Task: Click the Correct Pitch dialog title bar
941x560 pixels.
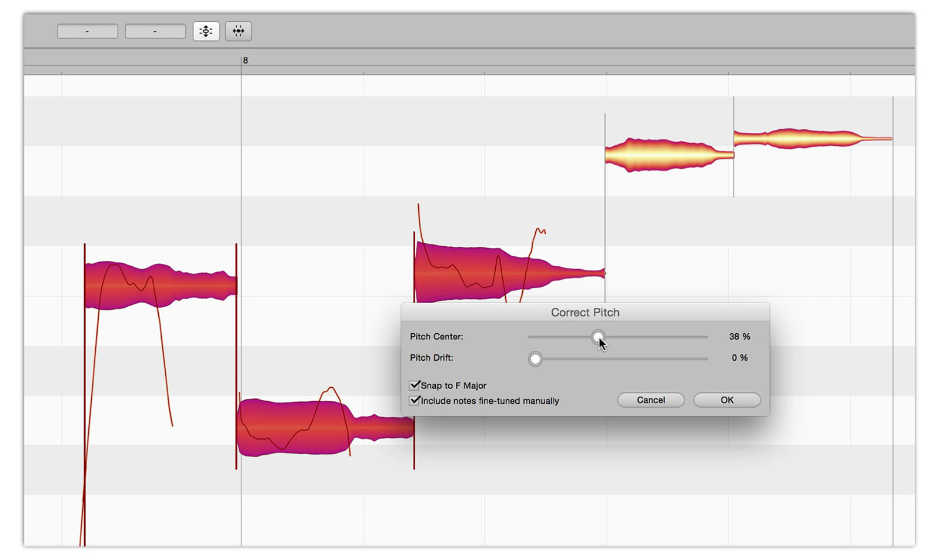Action: click(585, 313)
